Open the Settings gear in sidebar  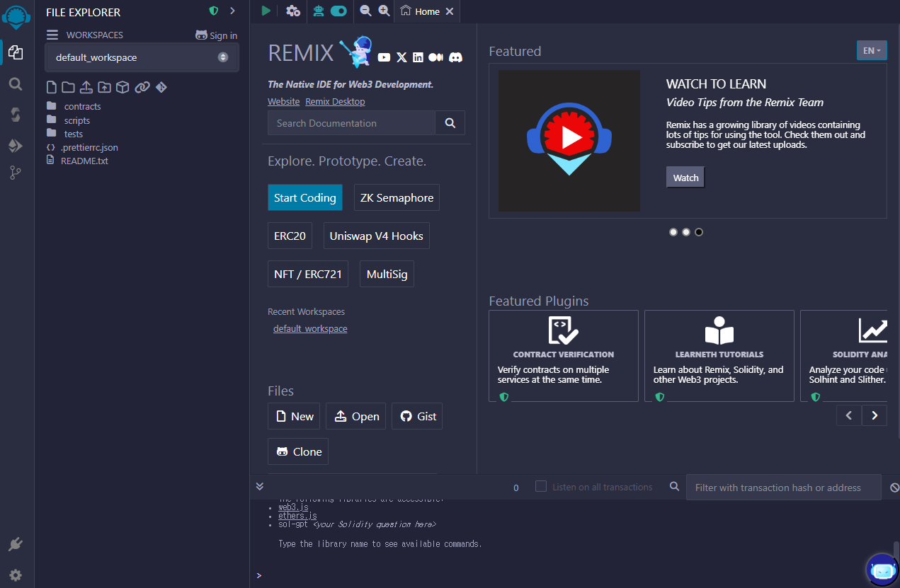16,575
